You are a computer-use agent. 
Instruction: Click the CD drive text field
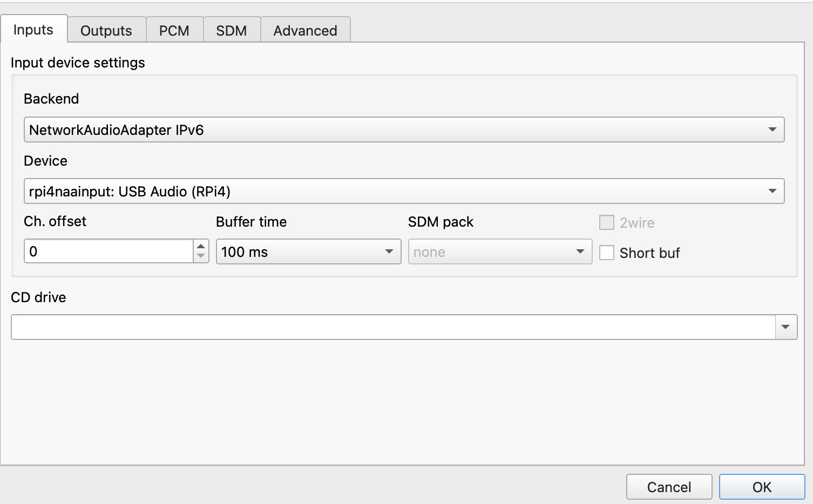(393, 327)
